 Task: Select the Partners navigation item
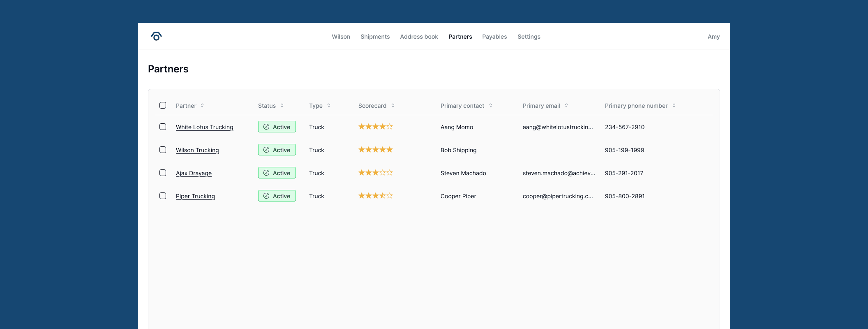(460, 37)
